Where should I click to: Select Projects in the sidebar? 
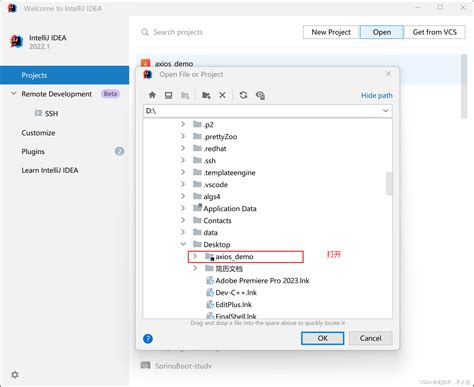click(x=65, y=75)
